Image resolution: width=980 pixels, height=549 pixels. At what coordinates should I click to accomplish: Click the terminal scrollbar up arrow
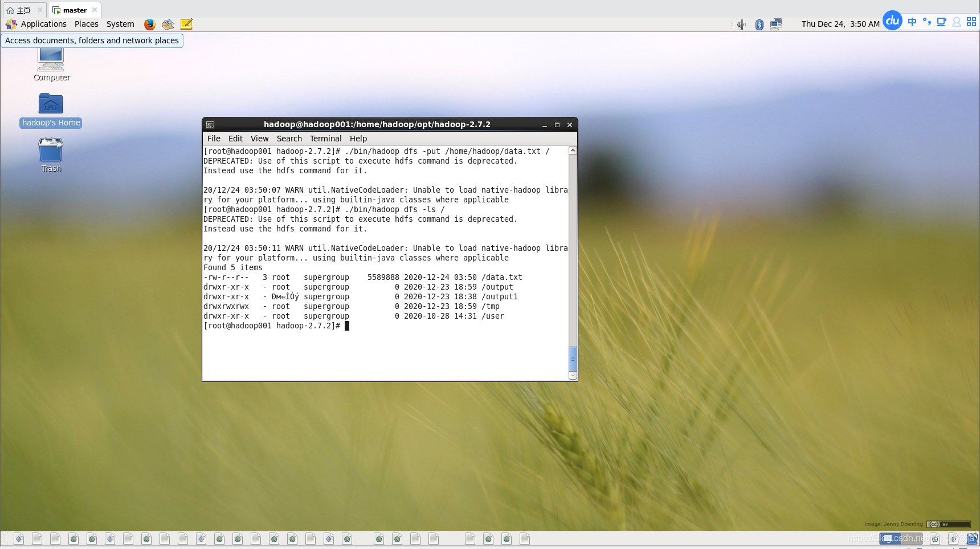point(573,151)
